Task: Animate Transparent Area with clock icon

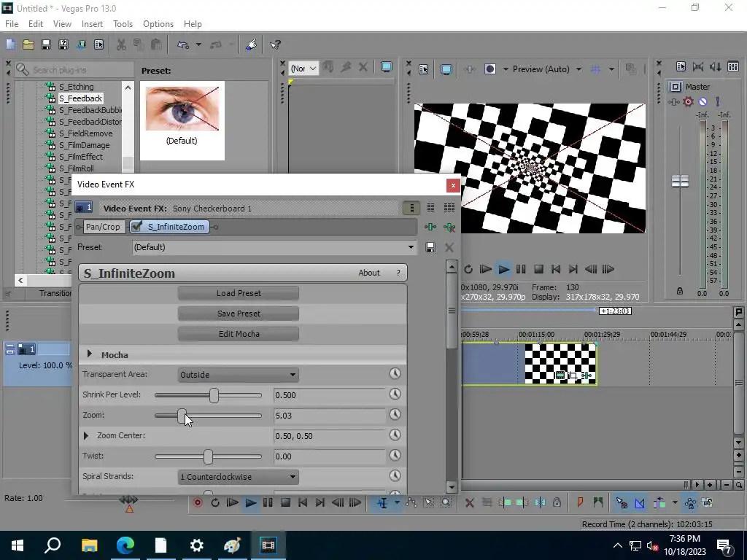Action: [395, 374]
